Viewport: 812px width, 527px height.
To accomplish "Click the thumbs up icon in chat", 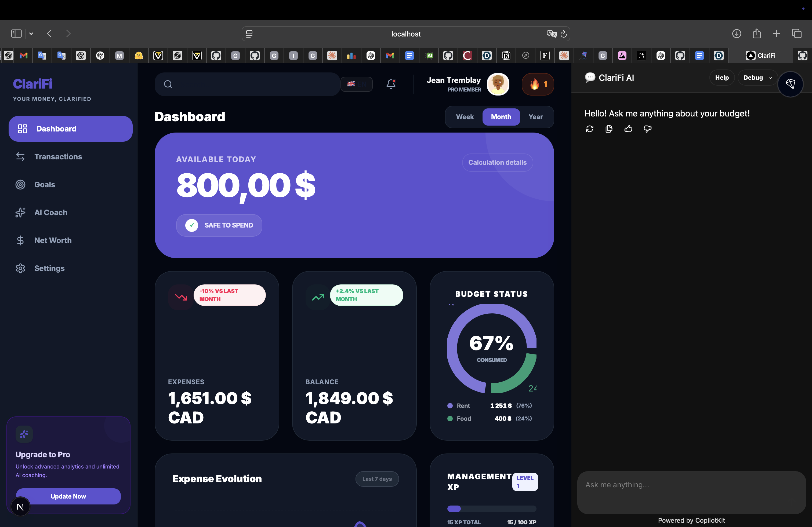I will (x=628, y=129).
